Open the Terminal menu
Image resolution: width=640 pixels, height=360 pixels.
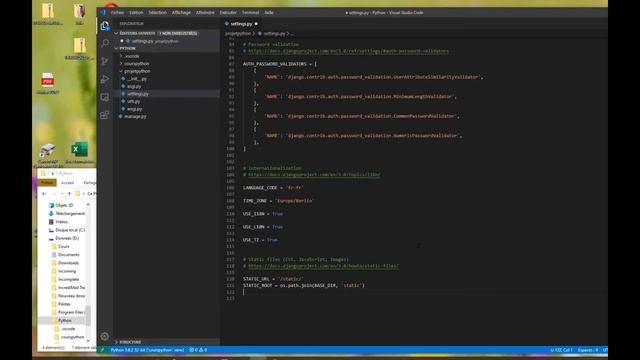[x=251, y=13]
